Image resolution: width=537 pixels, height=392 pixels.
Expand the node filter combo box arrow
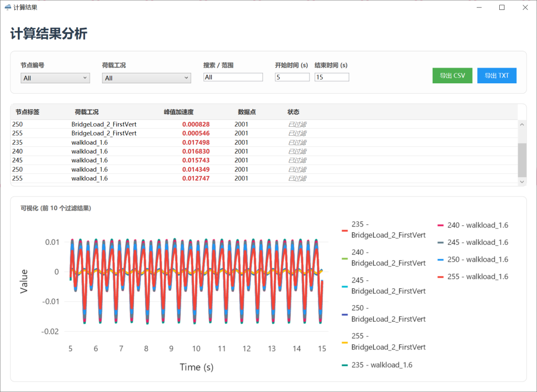[85, 77]
